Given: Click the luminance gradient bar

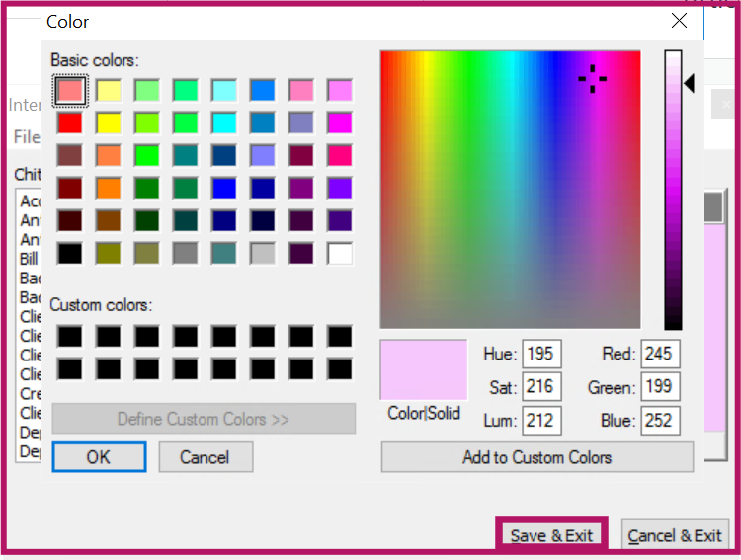Looking at the screenshot, I should click(673, 190).
